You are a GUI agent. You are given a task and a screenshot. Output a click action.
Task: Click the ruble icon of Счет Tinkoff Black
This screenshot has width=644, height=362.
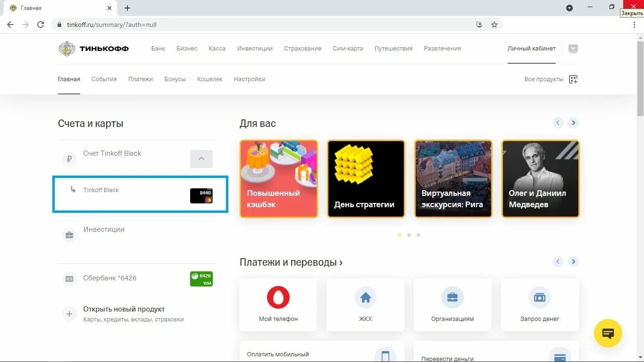[69, 159]
